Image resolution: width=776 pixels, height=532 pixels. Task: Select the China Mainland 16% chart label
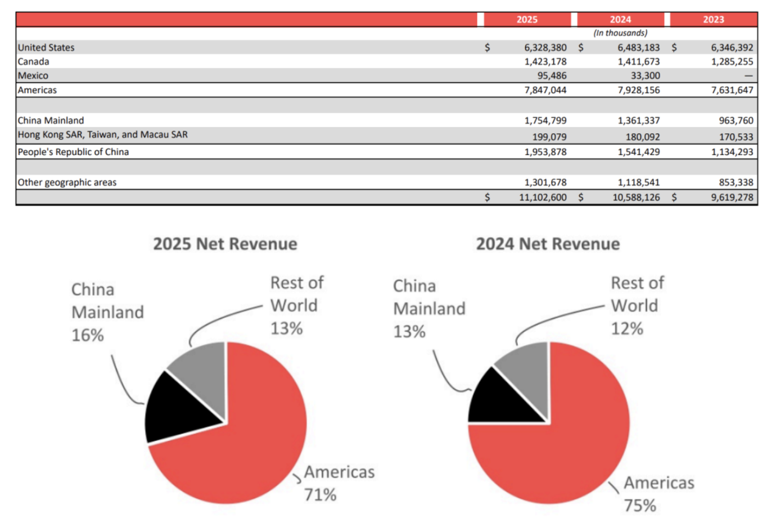(x=107, y=312)
